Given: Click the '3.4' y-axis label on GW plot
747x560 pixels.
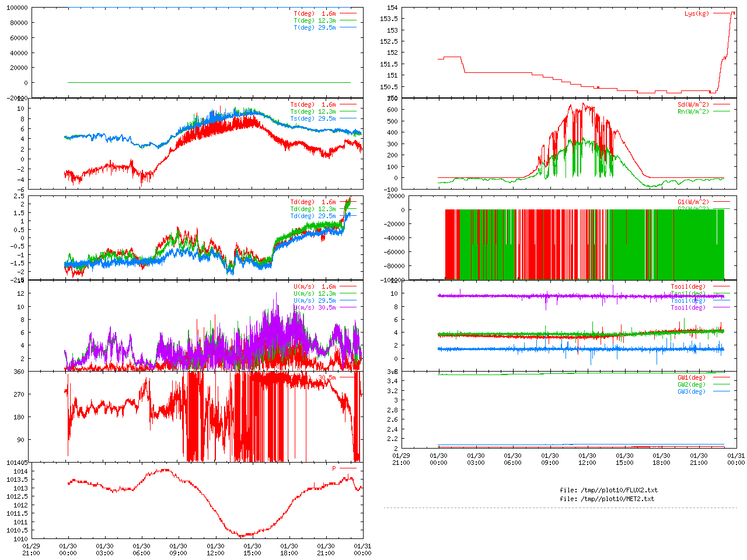Looking at the screenshot, I should [x=392, y=381].
